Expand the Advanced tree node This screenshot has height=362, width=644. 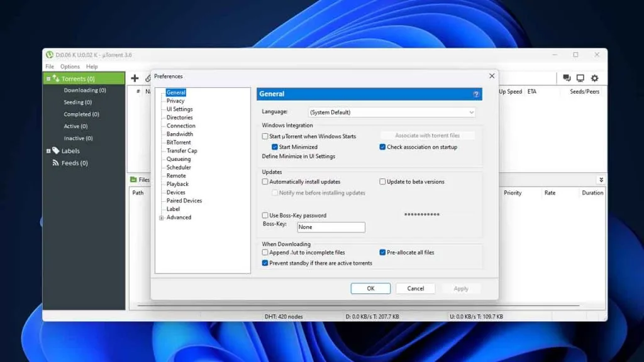(162, 217)
